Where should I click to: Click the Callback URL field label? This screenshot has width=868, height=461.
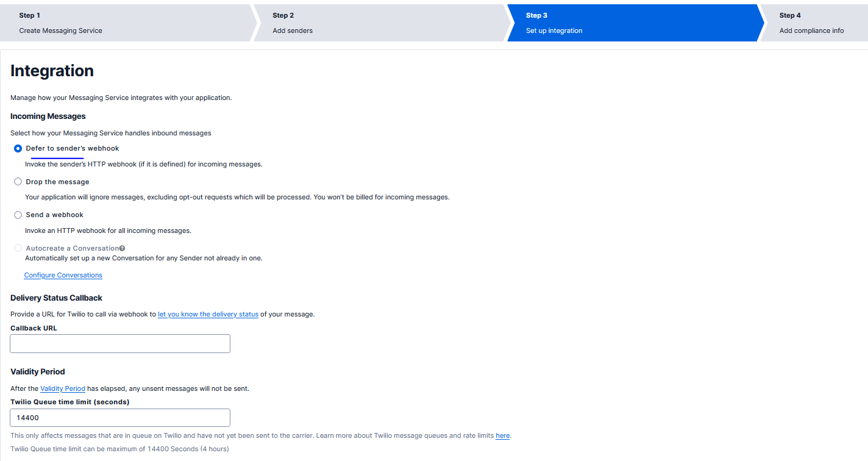coord(34,328)
